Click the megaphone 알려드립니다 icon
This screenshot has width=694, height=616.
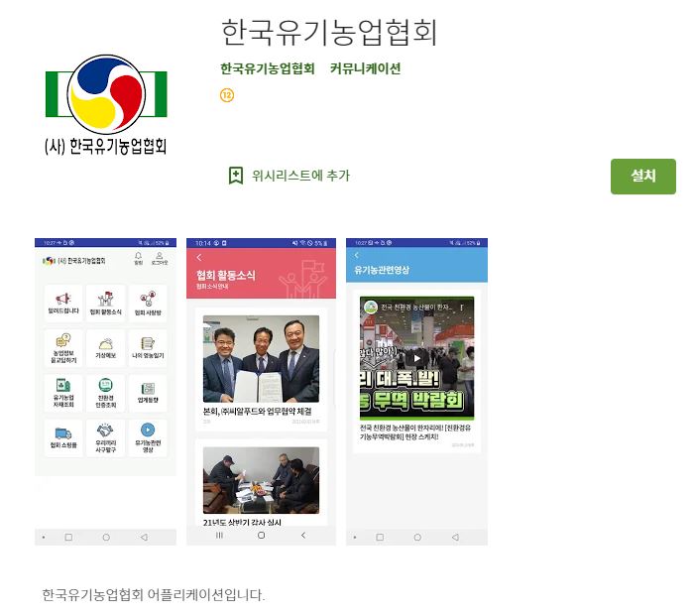coord(63,299)
